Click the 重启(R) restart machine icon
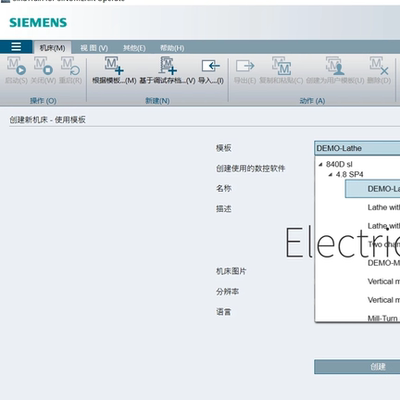This screenshot has width=400, height=400. tap(70, 66)
